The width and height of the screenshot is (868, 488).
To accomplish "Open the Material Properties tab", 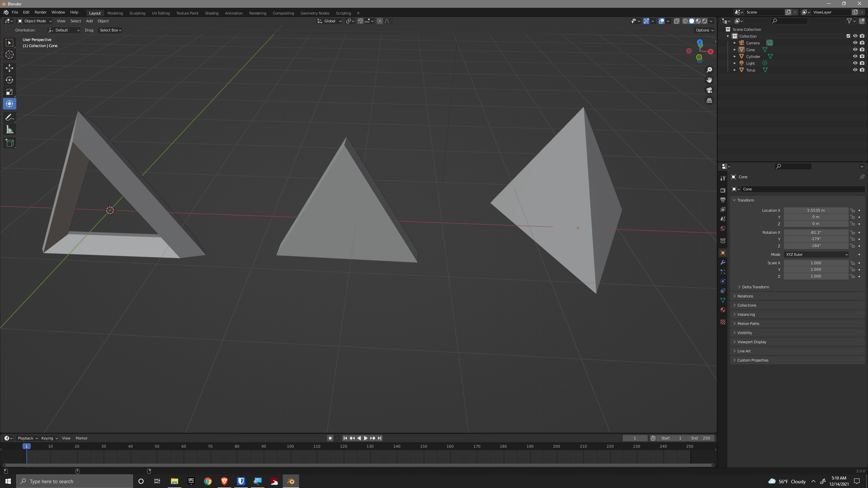I will point(723,309).
